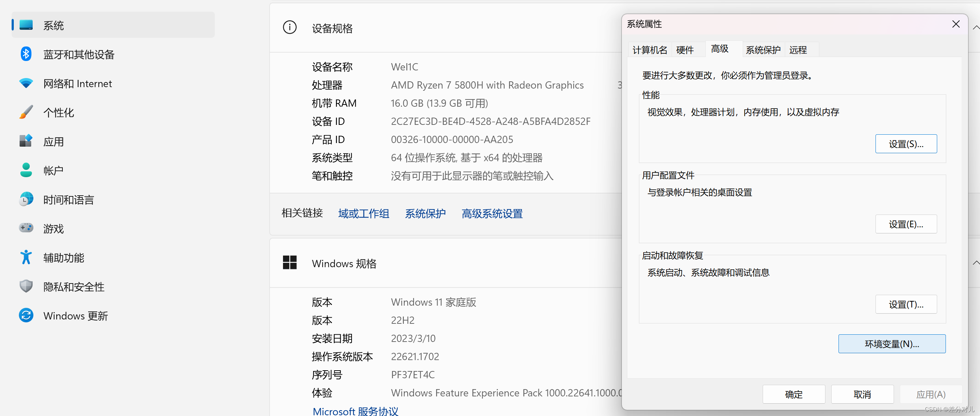
Task: Click device ID 2C27EC3D-BE4D-4528-A248-A5BFA4D2852F
Action: tap(491, 121)
